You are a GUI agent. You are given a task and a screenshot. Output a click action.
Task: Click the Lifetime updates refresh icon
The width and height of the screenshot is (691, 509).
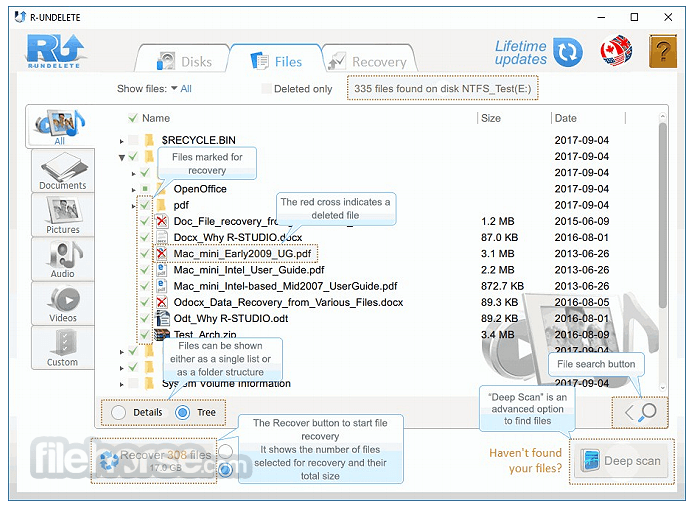click(568, 52)
